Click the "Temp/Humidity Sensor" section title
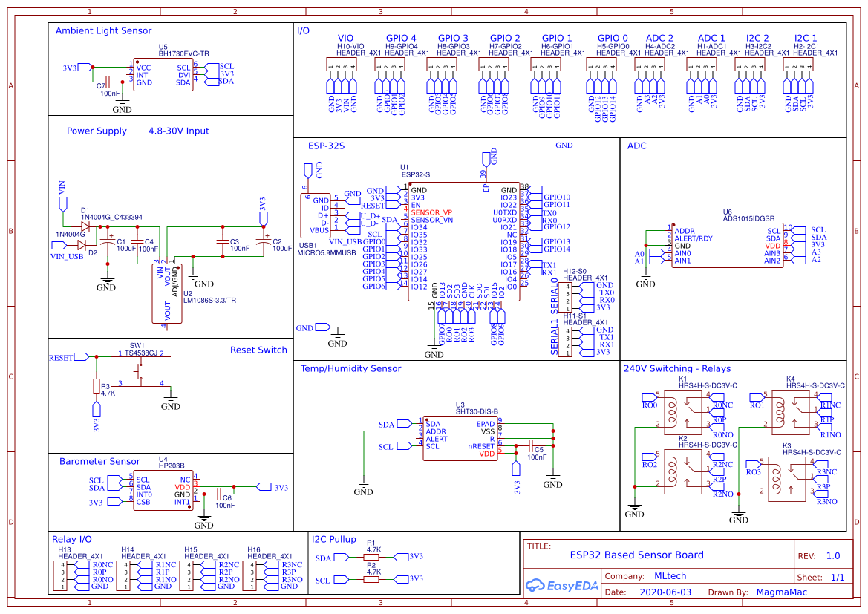This screenshot has height=614, width=868. tap(351, 369)
